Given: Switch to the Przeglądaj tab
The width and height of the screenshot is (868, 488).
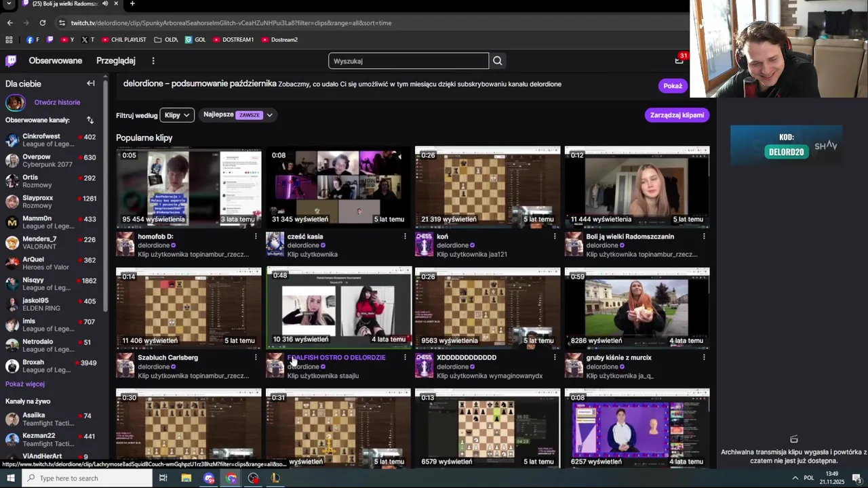Looking at the screenshot, I should 116,61.
